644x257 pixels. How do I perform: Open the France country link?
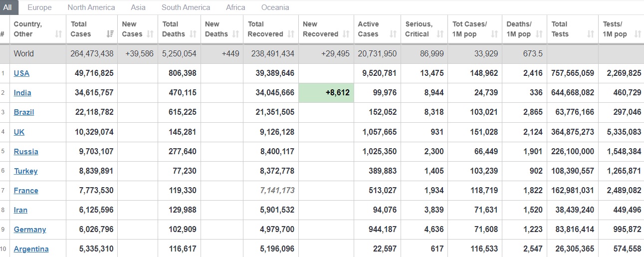[26, 191]
